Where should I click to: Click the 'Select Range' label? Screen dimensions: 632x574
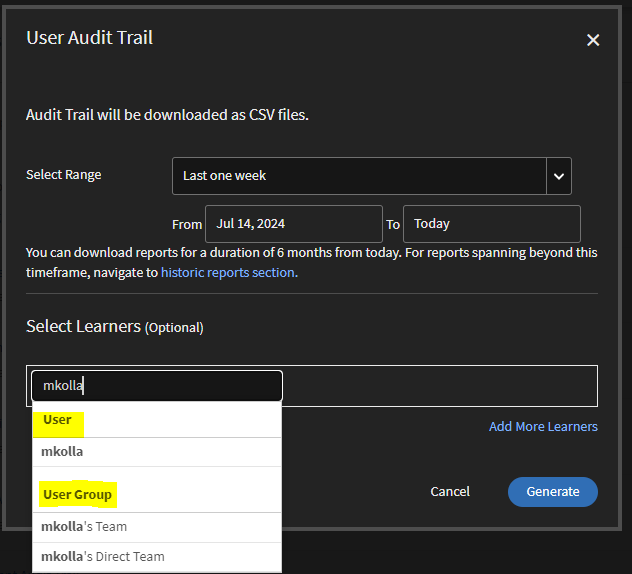click(x=64, y=175)
